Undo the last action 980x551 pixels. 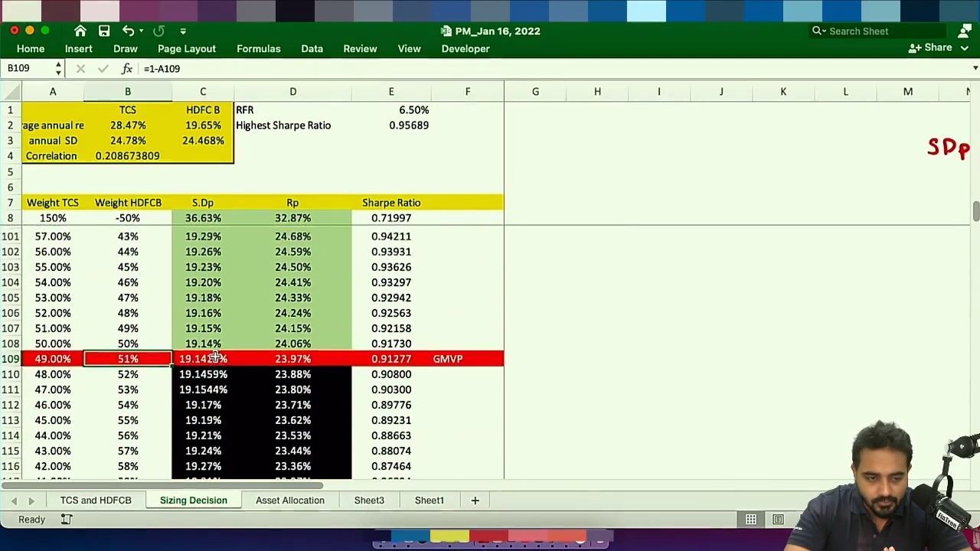(128, 31)
